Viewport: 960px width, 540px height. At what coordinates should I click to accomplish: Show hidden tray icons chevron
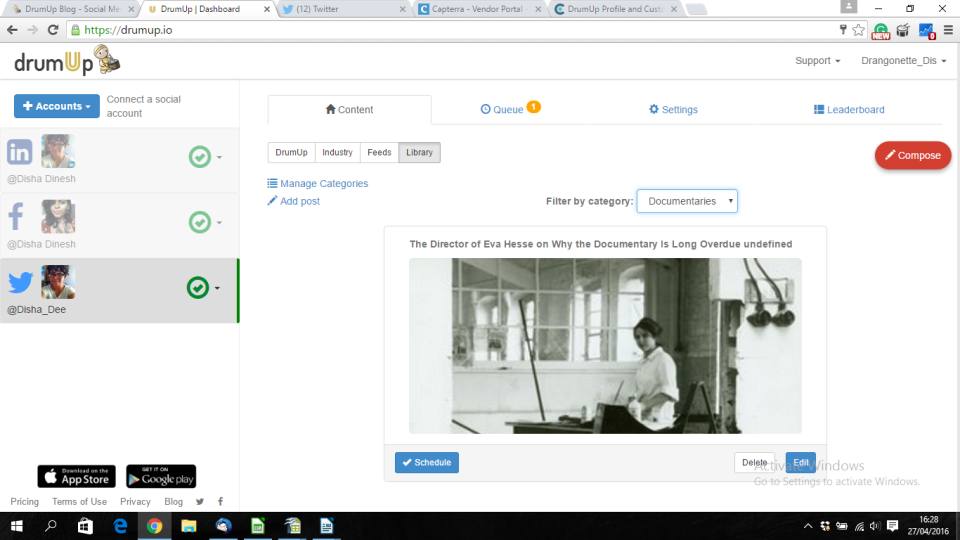pyautogui.click(x=808, y=526)
